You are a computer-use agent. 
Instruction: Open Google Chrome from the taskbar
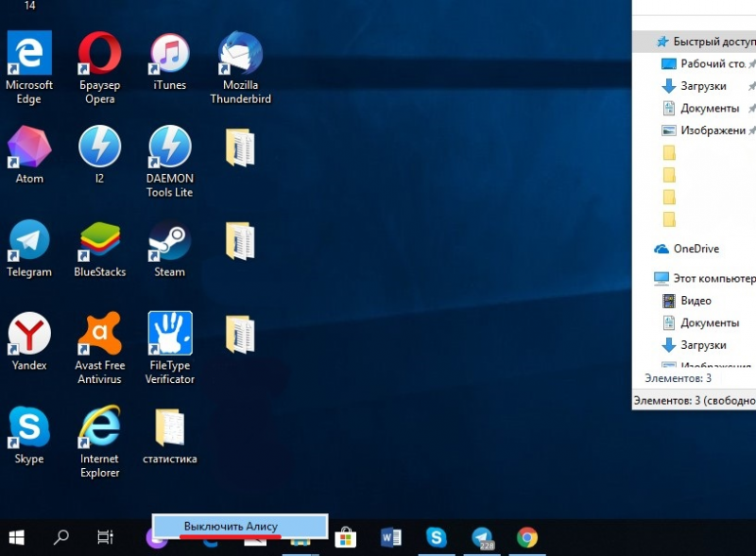tap(527, 537)
